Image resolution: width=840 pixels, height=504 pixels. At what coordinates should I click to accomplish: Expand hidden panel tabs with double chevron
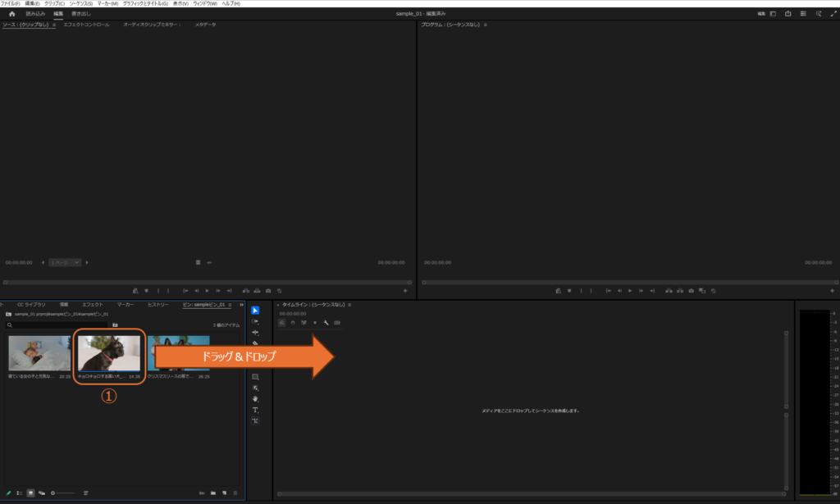coord(243,304)
